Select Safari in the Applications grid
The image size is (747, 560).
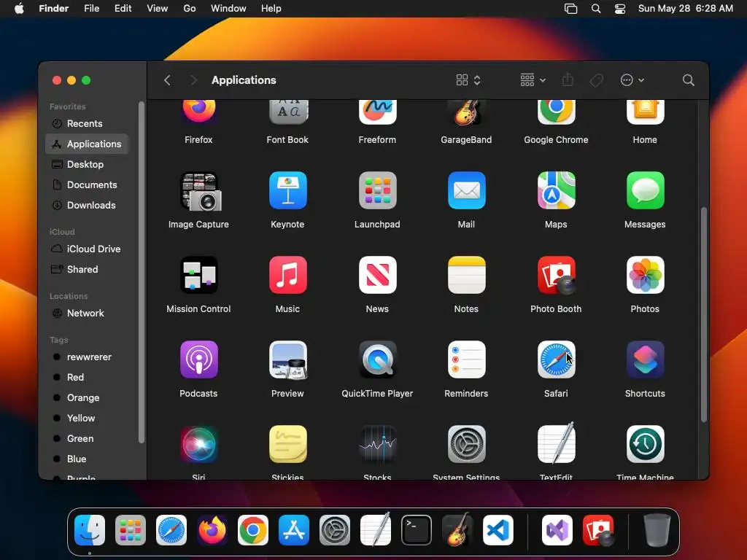point(556,359)
